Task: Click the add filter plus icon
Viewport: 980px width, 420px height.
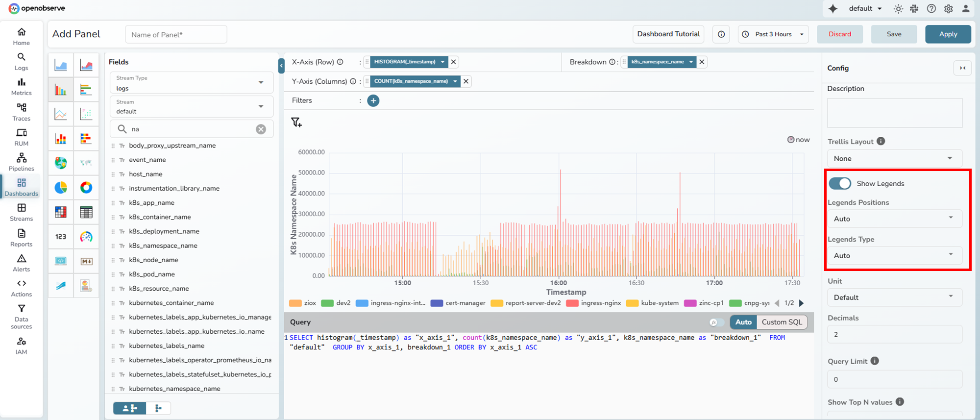Action: (x=373, y=100)
